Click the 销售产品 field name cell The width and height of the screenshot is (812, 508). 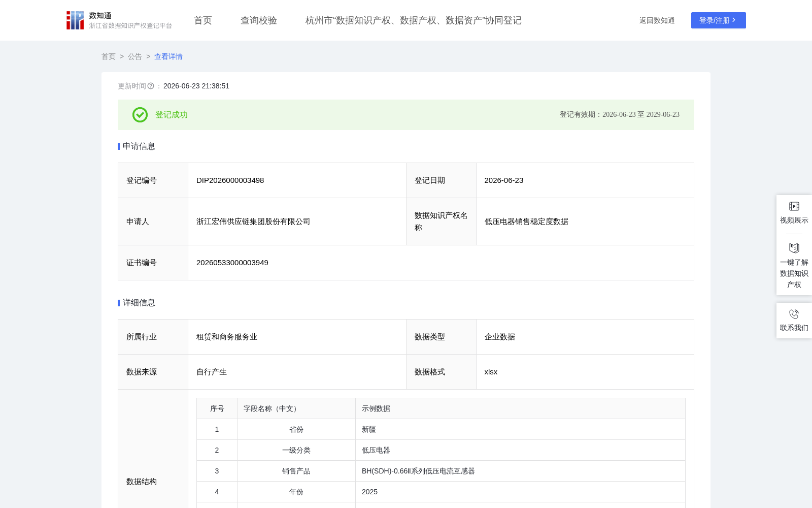(x=296, y=471)
